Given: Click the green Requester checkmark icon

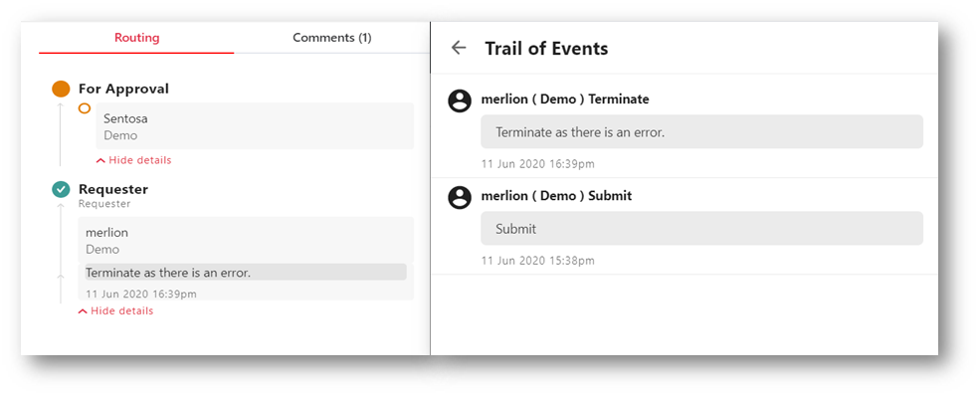Looking at the screenshot, I should 61,189.
